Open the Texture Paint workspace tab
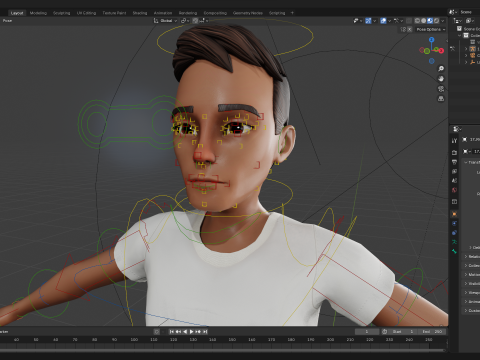The width and height of the screenshot is (480, 360). (x=114, y=13)
